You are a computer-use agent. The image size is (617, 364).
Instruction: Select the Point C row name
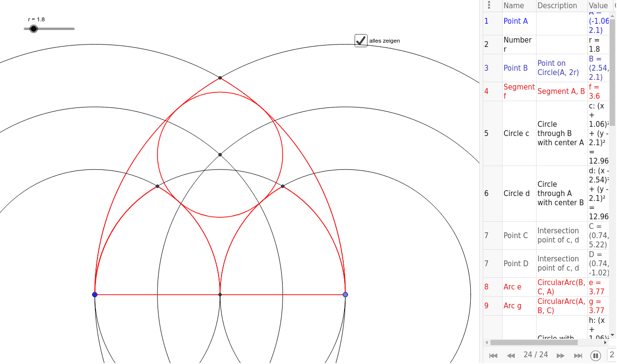pos(516,236)
